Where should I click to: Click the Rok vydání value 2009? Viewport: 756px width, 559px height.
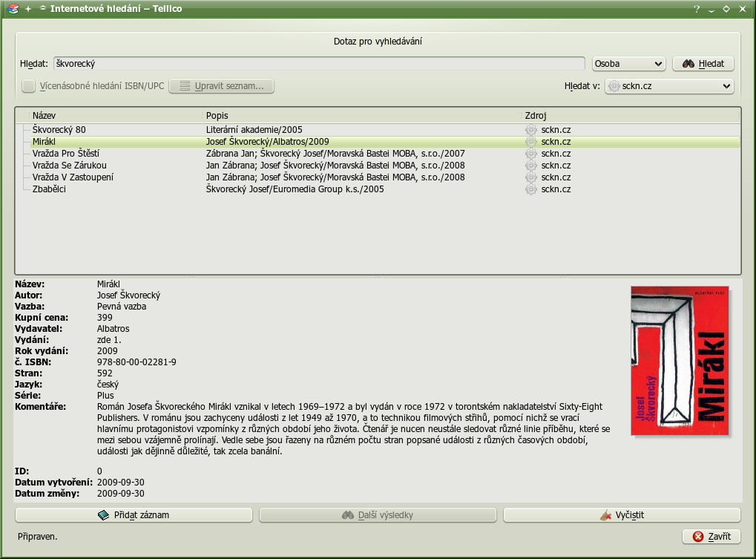(107, 351)
